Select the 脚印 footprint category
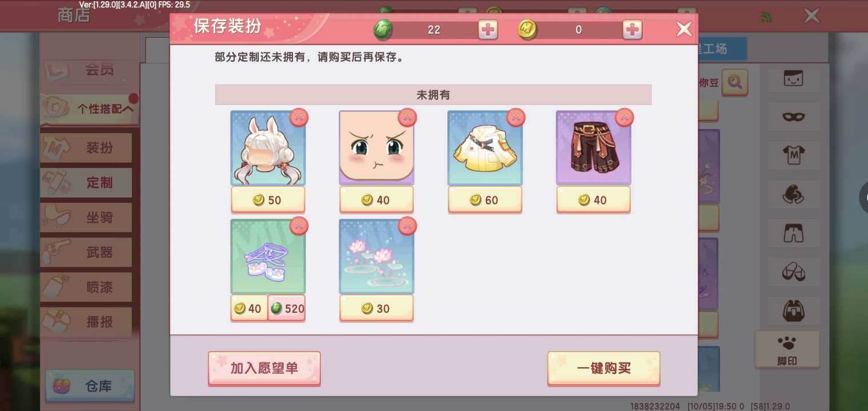Screen dimensions: 868x411 coord(787,349)
